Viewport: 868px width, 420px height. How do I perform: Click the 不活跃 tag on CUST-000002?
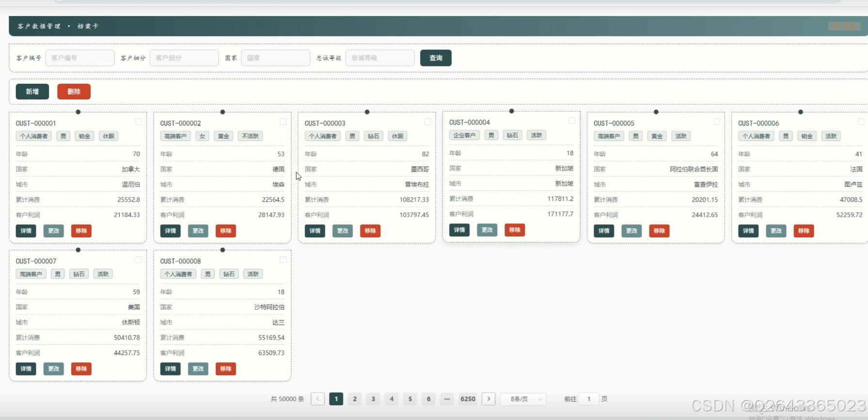[251, 136]
